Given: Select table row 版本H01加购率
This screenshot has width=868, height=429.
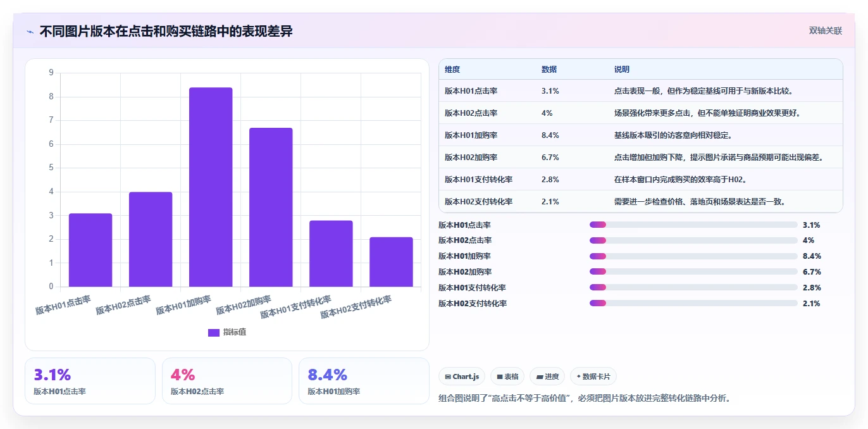Looking at the screenshot, I should (x=641, y=135).
